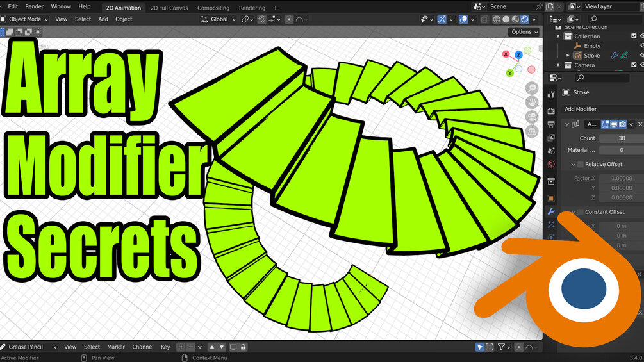Open the Modifier properties wrench tab
Screen dimensions: 644x362
coord(551,212)
